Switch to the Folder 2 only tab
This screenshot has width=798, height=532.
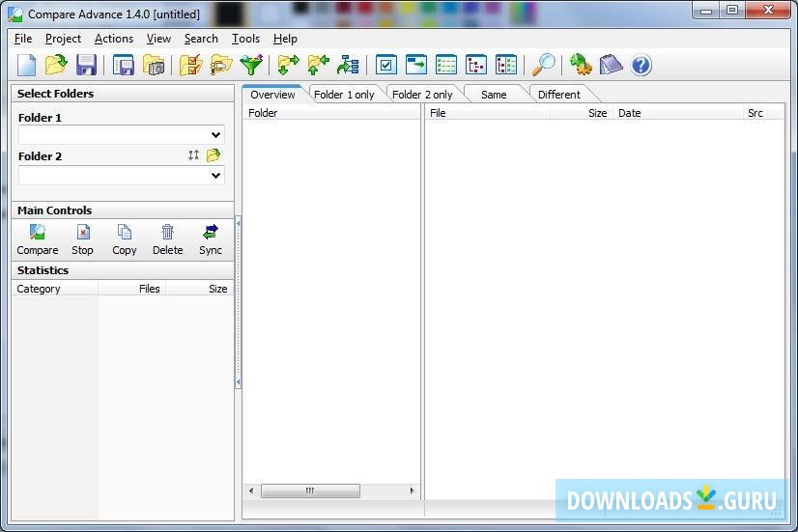point(422,95)
